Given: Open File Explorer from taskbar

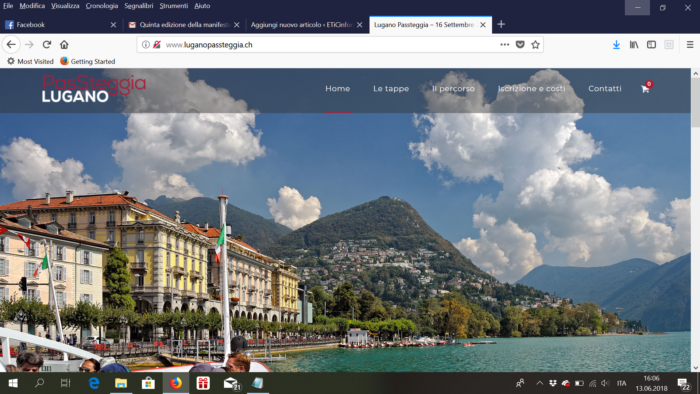Looking at the screenshot, I should click(121, 383).
